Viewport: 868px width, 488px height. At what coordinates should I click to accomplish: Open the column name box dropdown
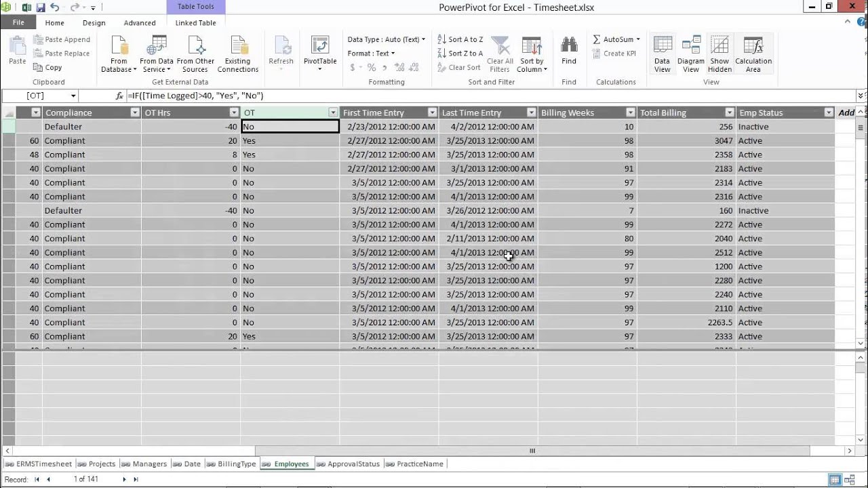tap(73, 96)
